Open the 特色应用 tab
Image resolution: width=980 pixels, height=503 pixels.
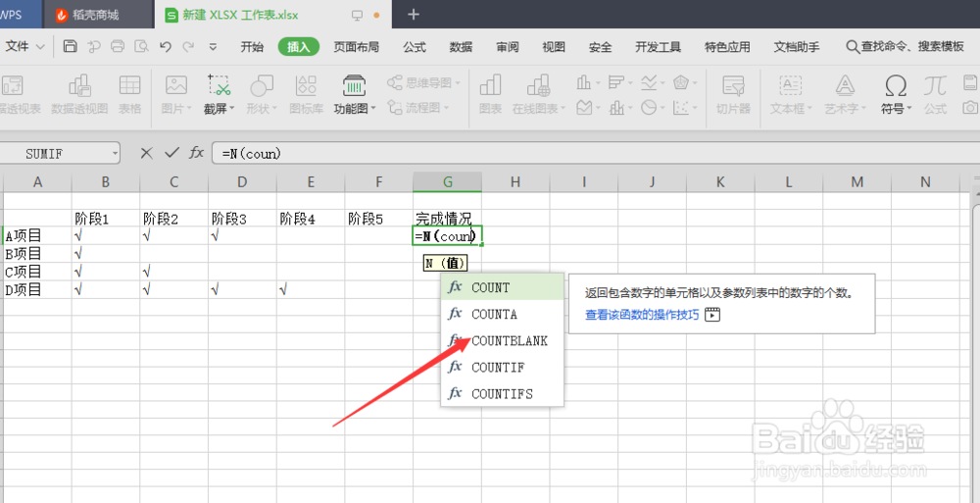(x=727, y=47)
